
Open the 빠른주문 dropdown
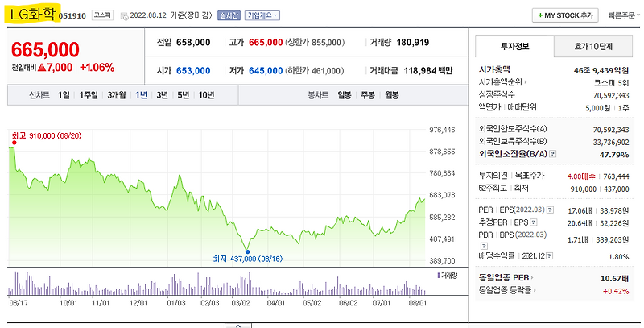623,15
